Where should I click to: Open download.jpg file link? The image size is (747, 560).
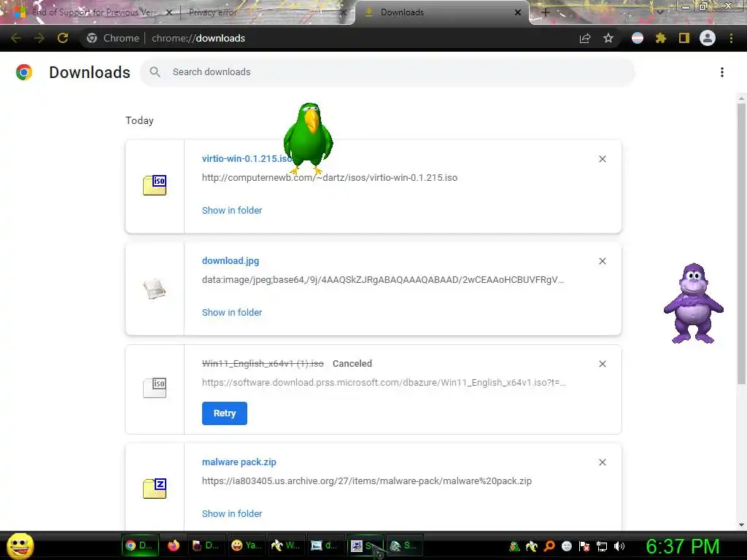(x=231, y=261)
